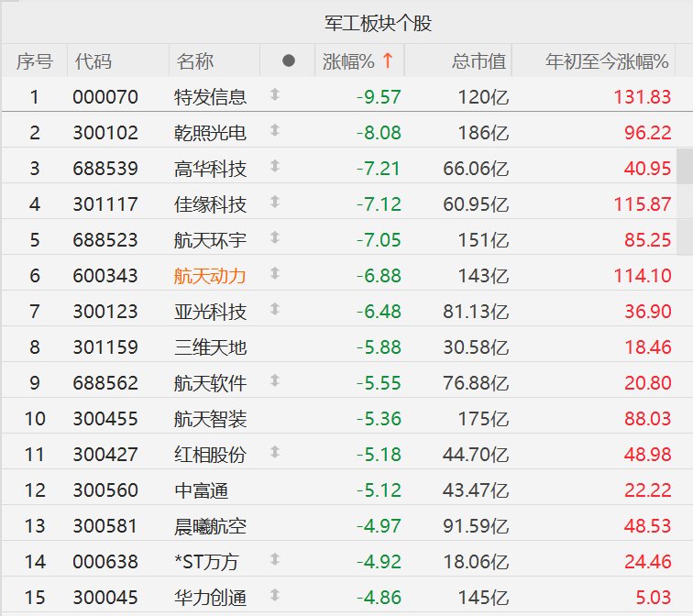Click the pin arrow icon beside 乾照光电
The height and width of the screenshot is (616, 693).
point(275,130)
